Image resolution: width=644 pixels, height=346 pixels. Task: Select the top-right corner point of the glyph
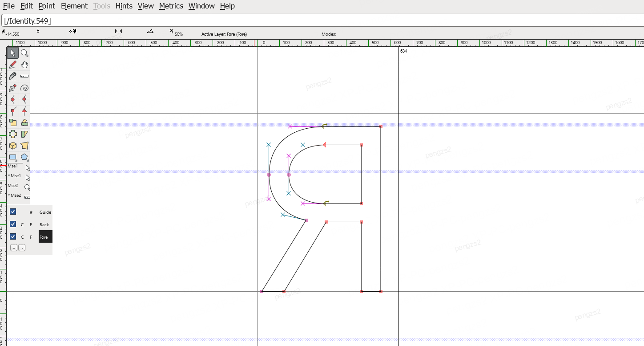pyautogui.click(x=381, y=126)
